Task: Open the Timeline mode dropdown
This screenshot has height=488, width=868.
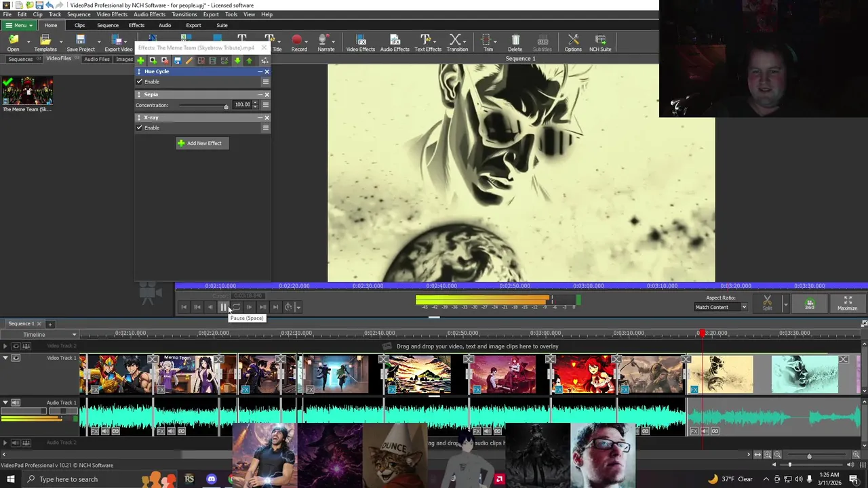Action: pyautogui.click(x=41, y=335)
